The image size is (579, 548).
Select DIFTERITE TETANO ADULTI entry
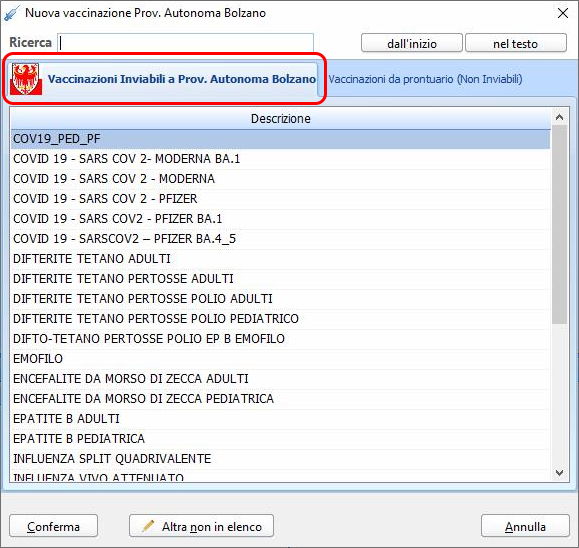(280, 259)
